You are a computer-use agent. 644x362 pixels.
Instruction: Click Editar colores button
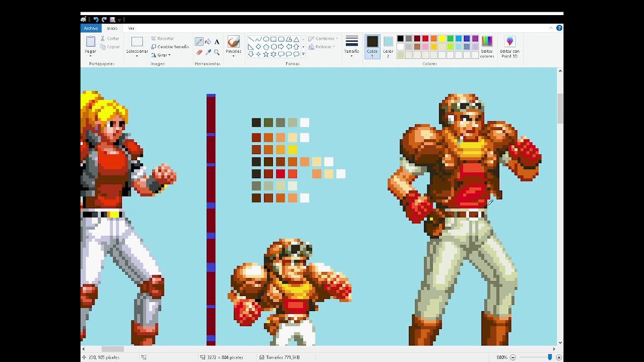pos(487,47)
